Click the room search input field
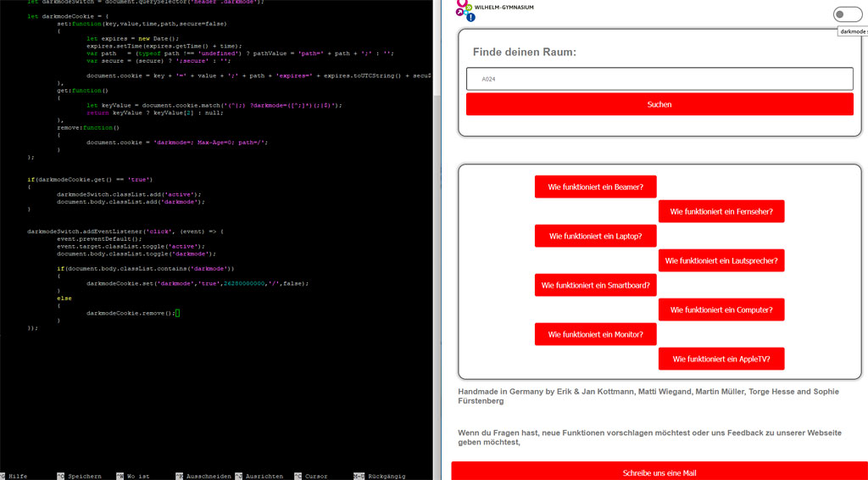This screenshot has width=868, height=480. coord(659,79)
